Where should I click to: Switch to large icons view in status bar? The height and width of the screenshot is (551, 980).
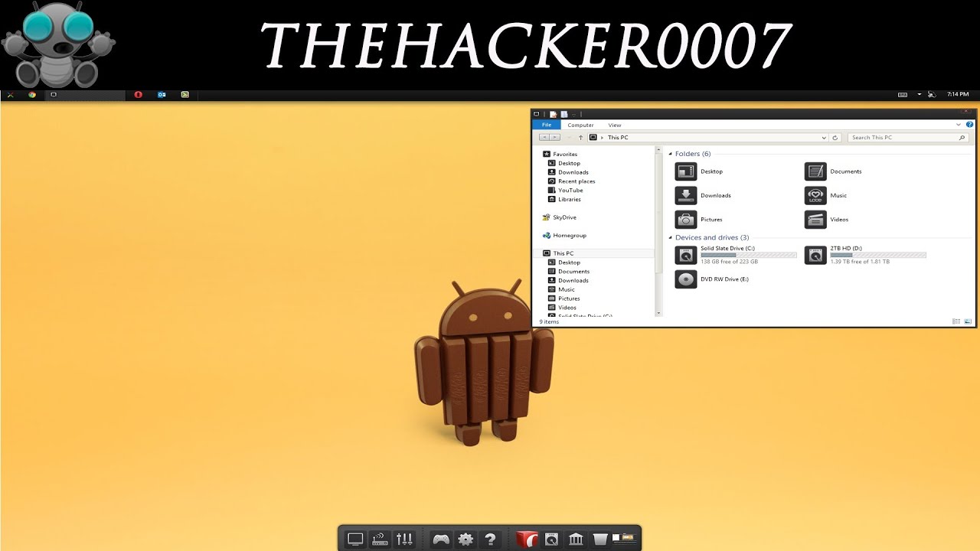point(968,321)
